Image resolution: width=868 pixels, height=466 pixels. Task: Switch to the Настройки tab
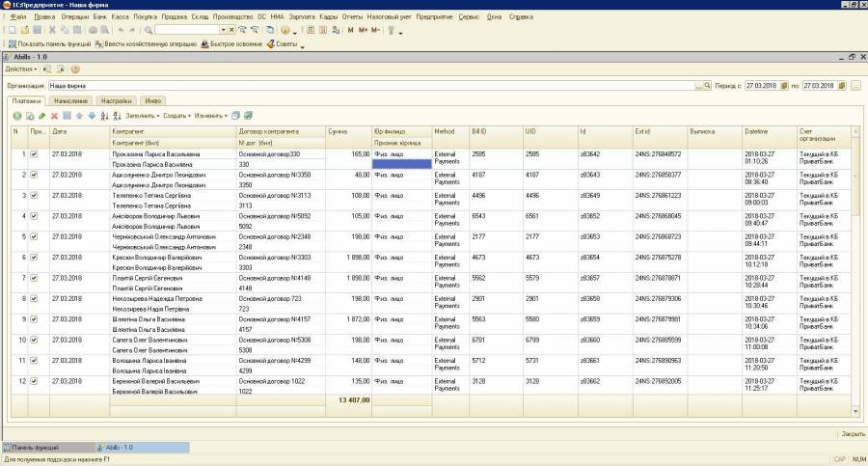click(117, 101)
